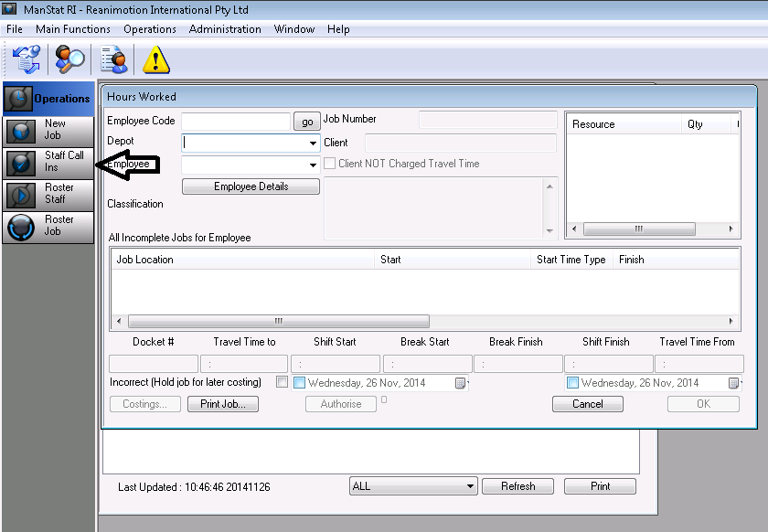Enable the right date picker checkbox

click(572, 383)
